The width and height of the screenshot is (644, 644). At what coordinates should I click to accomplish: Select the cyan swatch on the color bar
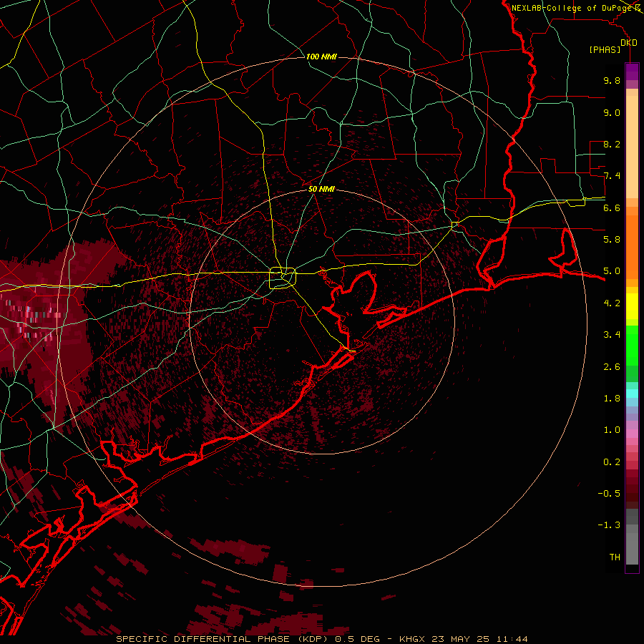point(632,394)
